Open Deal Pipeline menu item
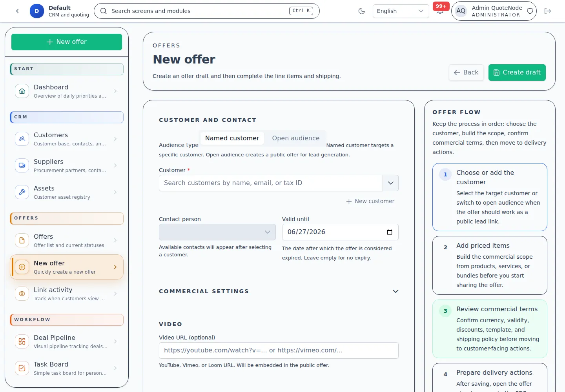 (x=67, y=341)
